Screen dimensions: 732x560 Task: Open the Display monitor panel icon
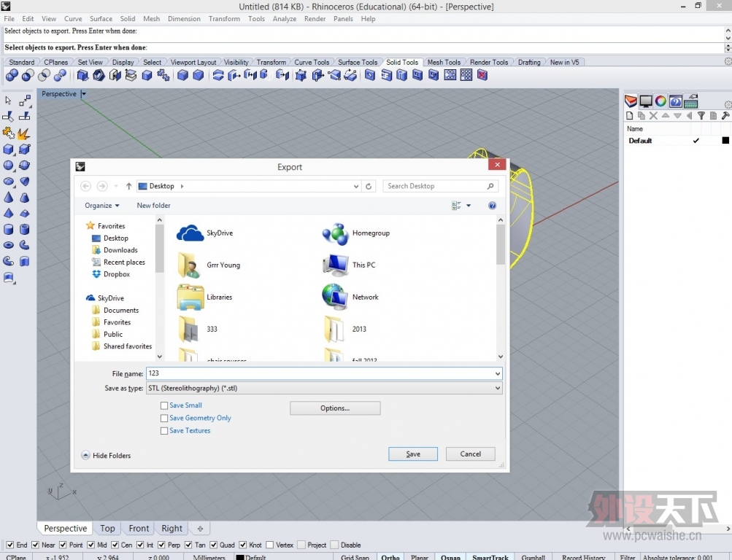pos(646,101)
